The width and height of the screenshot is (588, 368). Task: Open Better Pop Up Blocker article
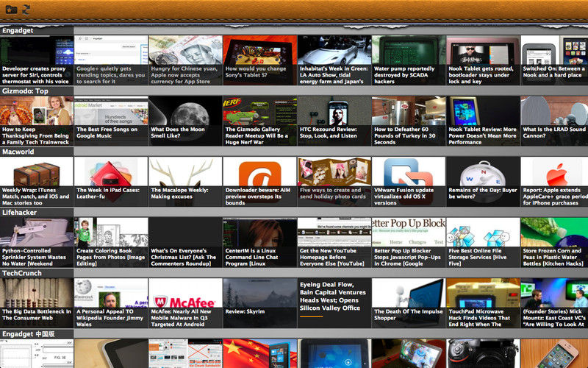[409, 243]
